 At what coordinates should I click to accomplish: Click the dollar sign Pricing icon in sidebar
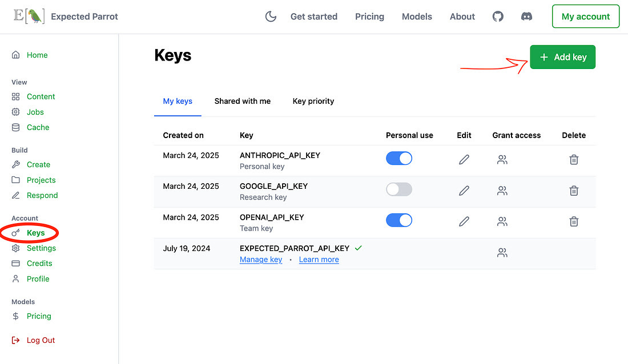pyautogui.click(x=15, y=316)
